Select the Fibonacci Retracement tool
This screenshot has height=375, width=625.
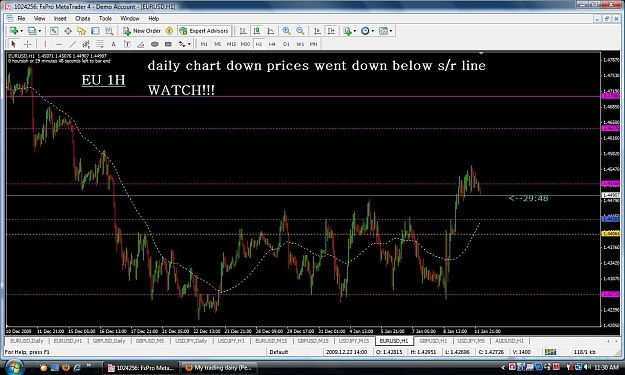tap(100, 44)
